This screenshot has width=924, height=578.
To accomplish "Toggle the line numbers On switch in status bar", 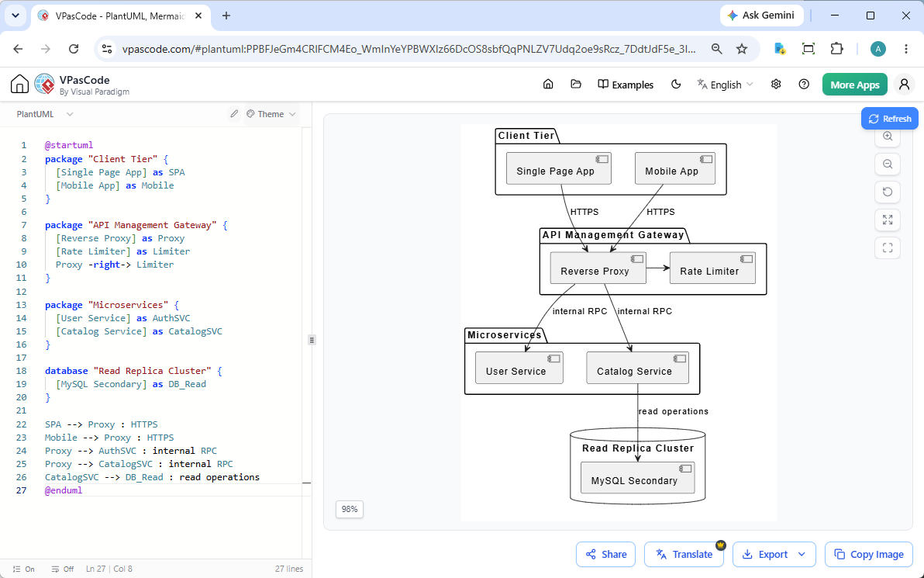I will 23,569.
